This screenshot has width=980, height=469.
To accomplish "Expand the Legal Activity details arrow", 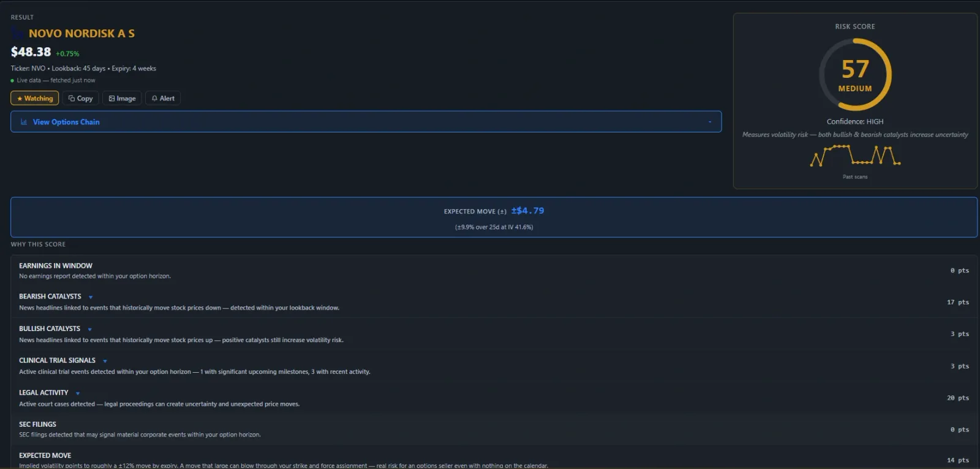I will pyautogui.click(x=78, y=393).
